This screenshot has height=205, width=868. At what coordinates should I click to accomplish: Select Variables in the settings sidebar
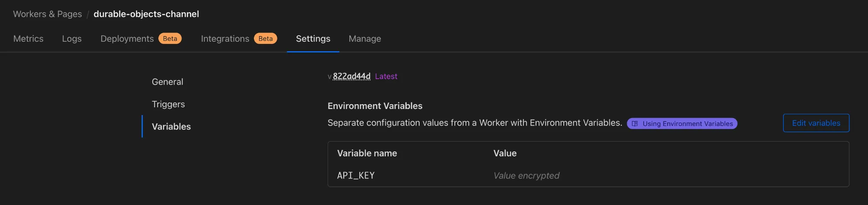tap(171, 126)
